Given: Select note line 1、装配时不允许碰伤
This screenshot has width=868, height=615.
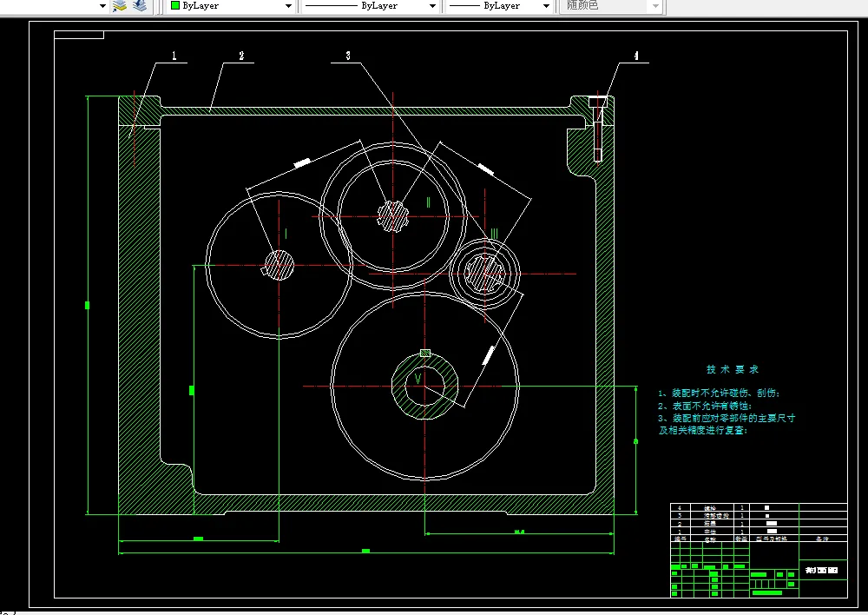Looking at the screenshot, I should point(719,393).
